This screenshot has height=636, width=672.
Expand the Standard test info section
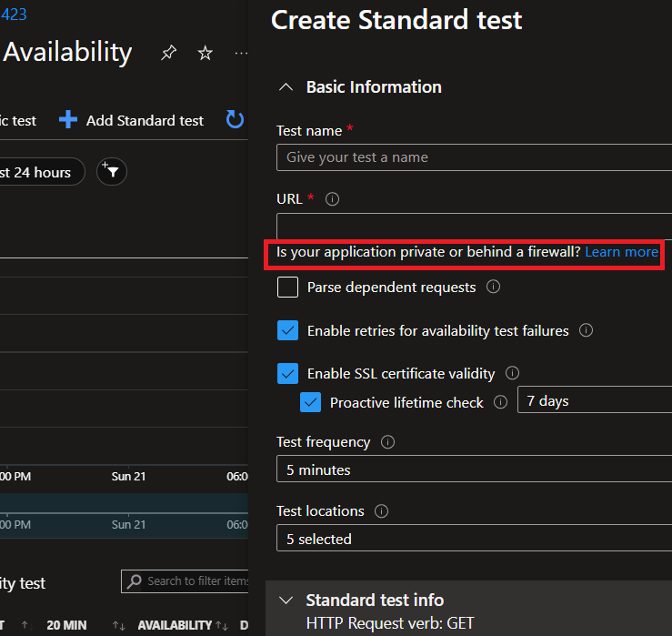tap(286, 600)
